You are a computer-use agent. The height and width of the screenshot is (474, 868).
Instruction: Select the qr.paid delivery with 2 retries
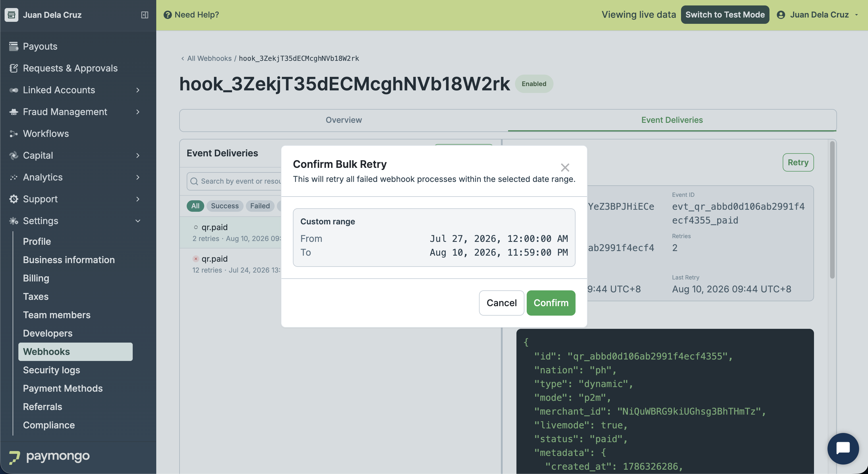click(231, 233)
